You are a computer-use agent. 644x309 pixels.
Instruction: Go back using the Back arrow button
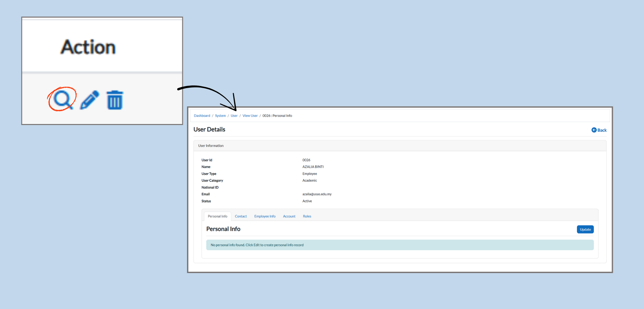(599, 130)
